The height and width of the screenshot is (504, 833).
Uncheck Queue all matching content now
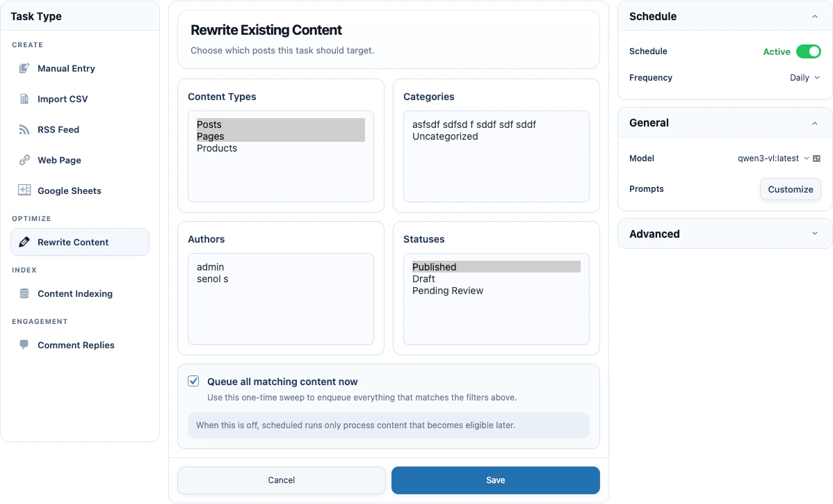(x=193, y=382)
